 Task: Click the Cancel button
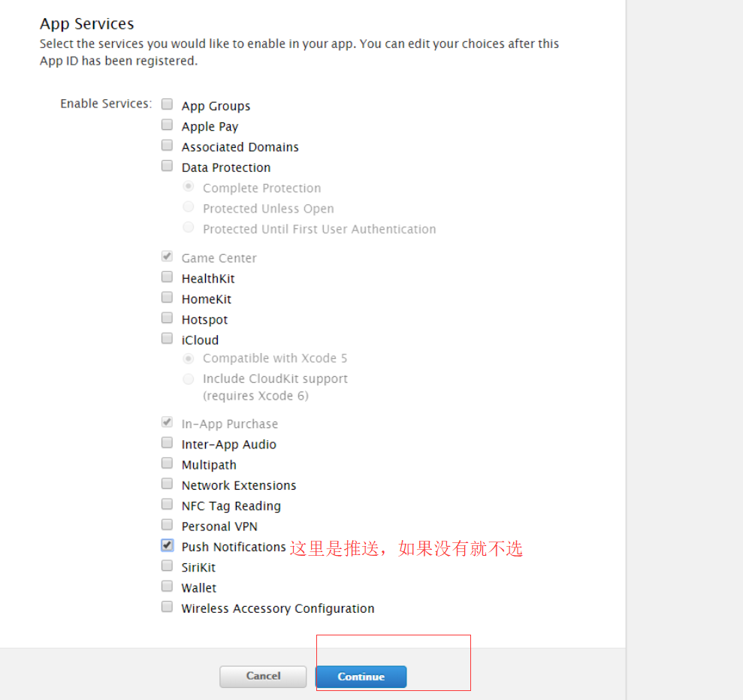[263, 676]
